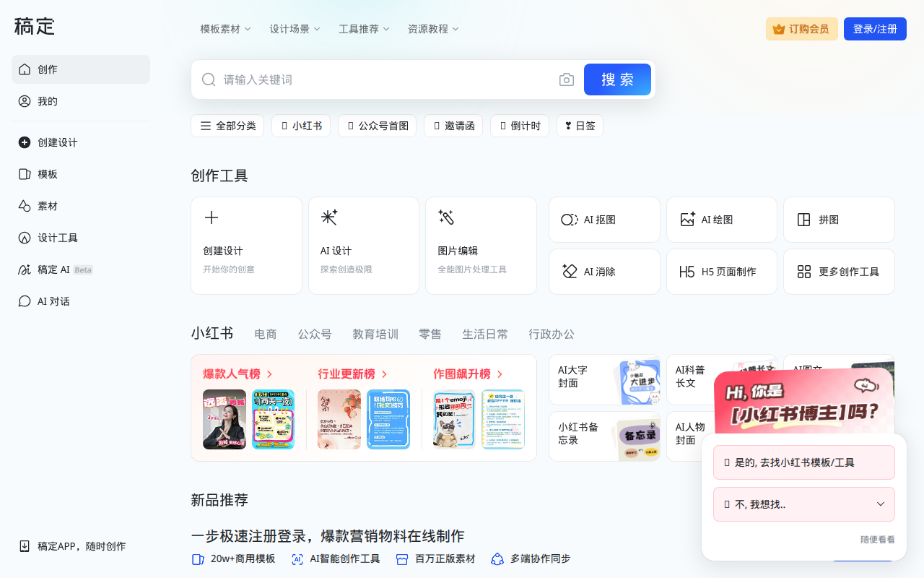Switch to the 电商 tab

tap(266, 334)
